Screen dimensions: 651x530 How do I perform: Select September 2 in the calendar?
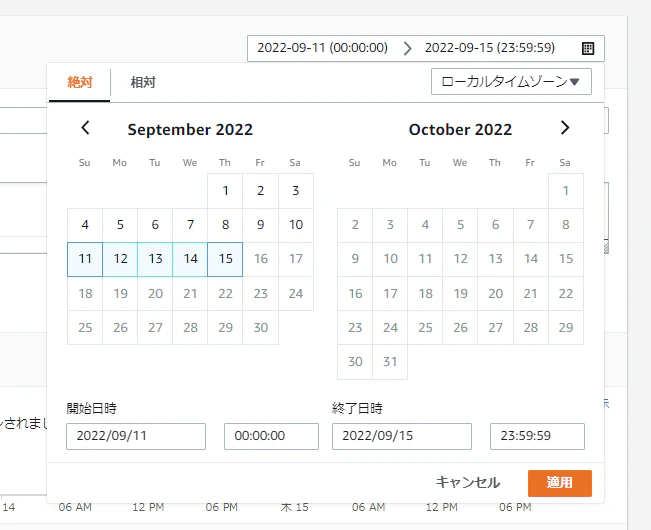(x=260, y=191)
